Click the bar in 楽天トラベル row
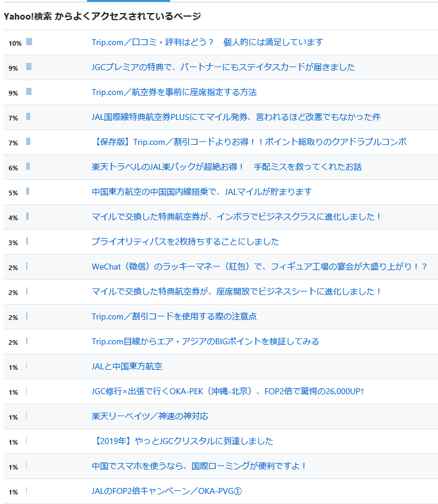This screenshot has width=438, height=504. [x=28, y=166]
